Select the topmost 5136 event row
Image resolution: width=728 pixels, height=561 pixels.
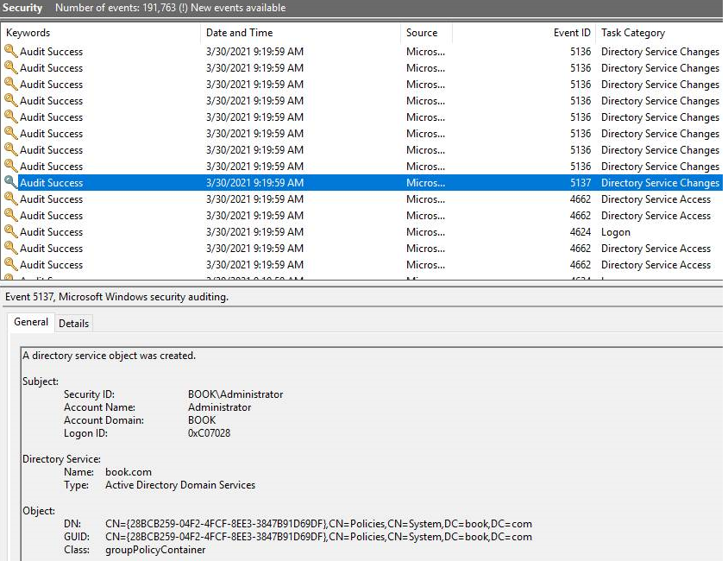(362, 52)
